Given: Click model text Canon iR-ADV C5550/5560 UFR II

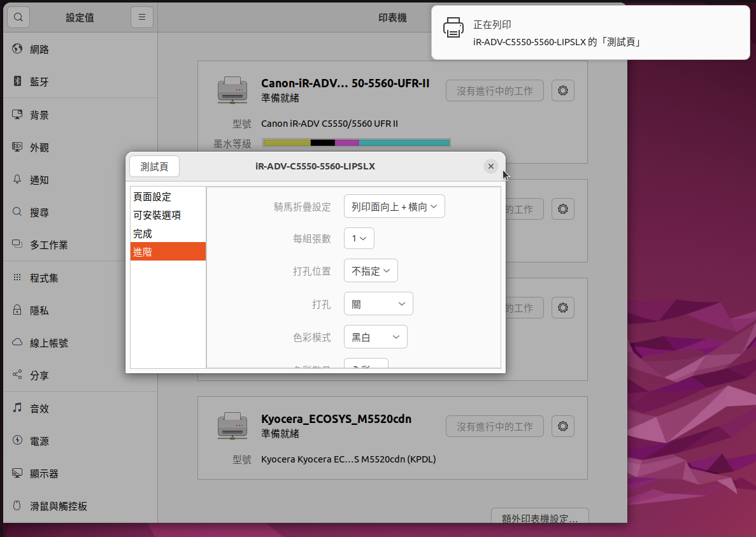Looking at the screenshot, I should pos(329,124).
